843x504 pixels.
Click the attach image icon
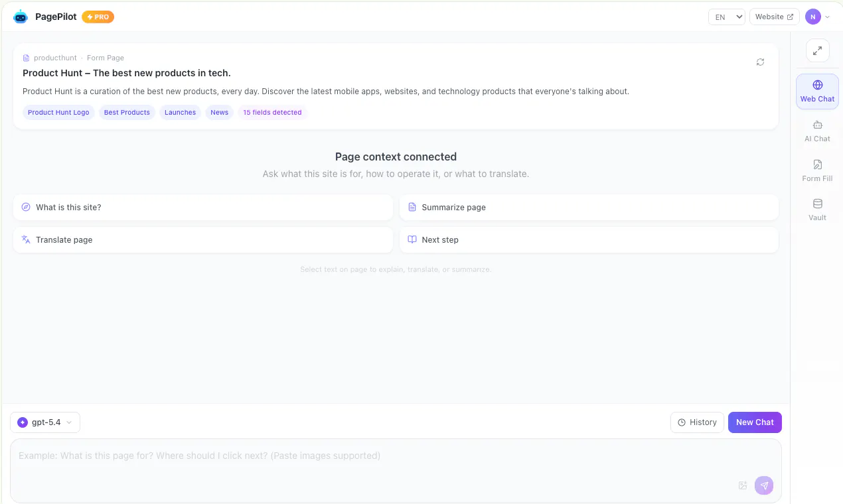(x=743, y=485)
